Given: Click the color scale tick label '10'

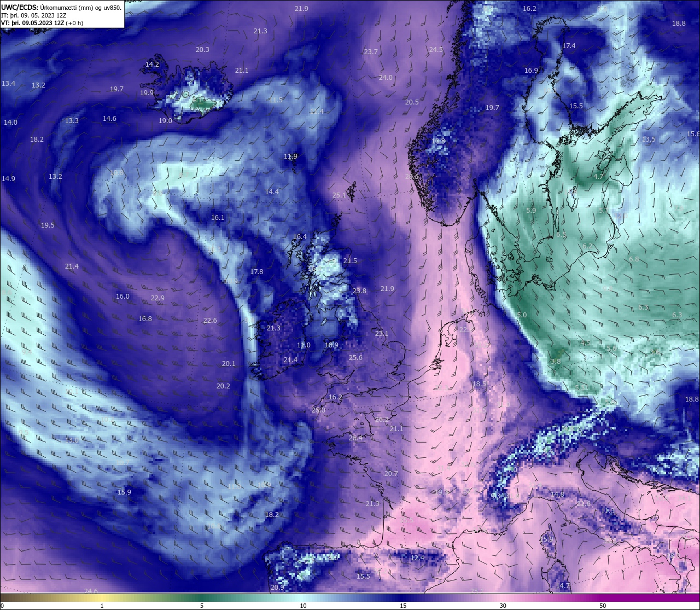Looking at the screenshot, I should point(303,606).
